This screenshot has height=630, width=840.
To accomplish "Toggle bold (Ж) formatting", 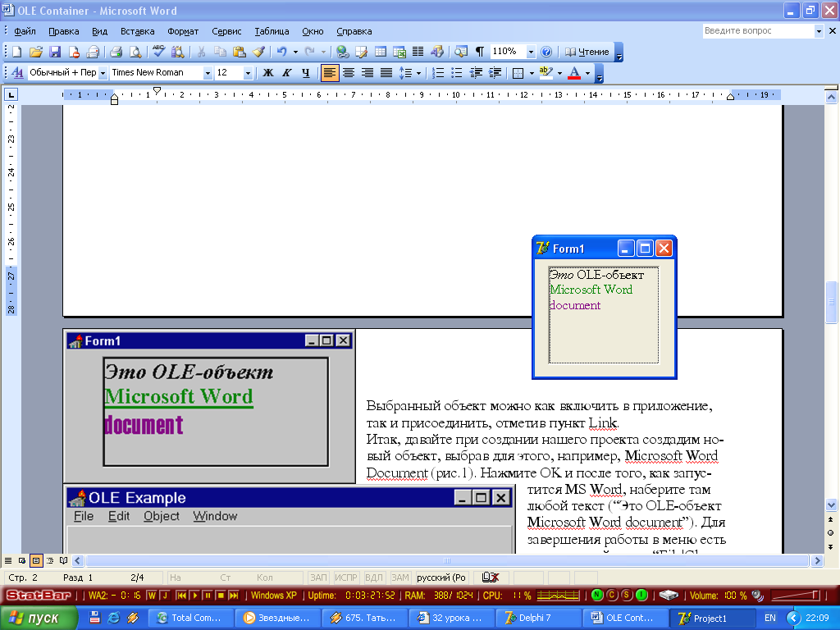I will (x=268, y=73).
